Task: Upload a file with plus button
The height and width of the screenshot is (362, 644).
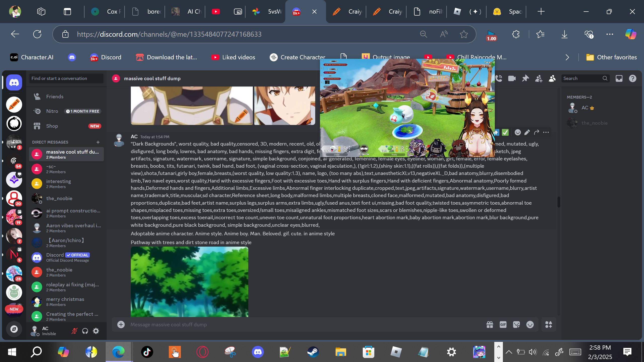Action: (121, 325)
